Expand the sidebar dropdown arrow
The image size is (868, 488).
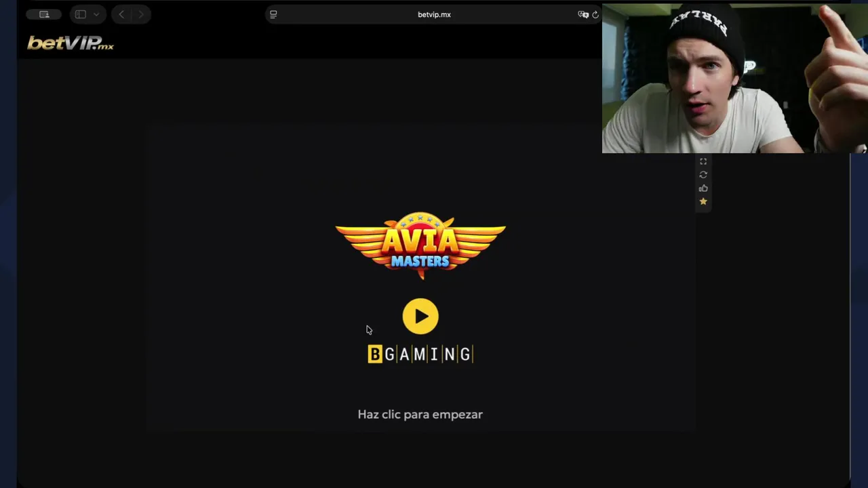(x=96, y=14)
